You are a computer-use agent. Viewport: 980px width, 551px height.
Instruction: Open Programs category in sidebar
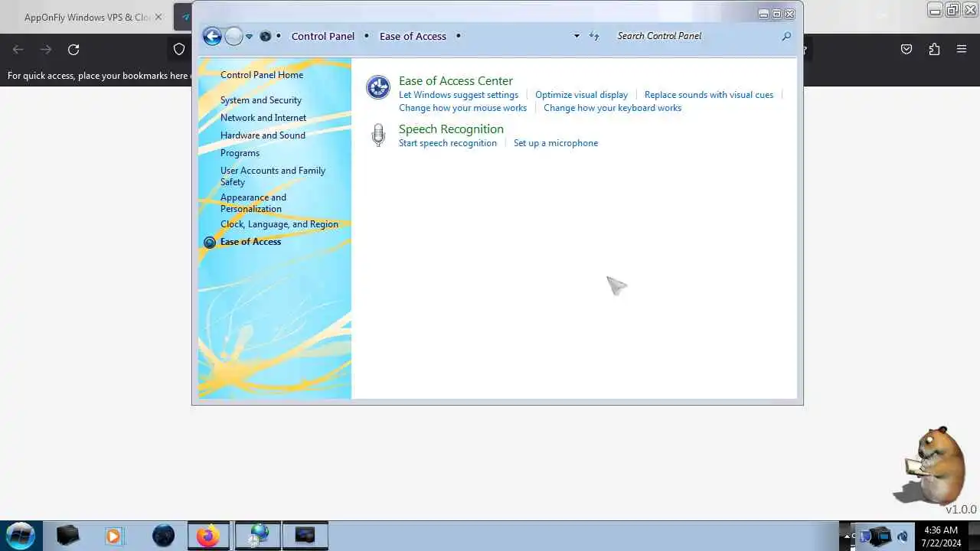[240, 153]
